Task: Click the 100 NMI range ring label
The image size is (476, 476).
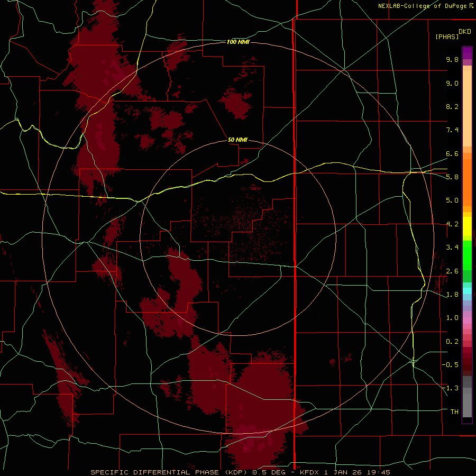Action: [238, 42]
